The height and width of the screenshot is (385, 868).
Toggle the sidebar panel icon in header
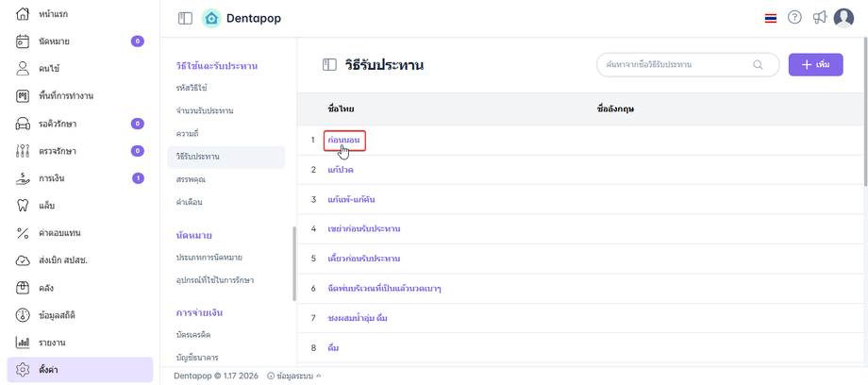click(185, 18)
